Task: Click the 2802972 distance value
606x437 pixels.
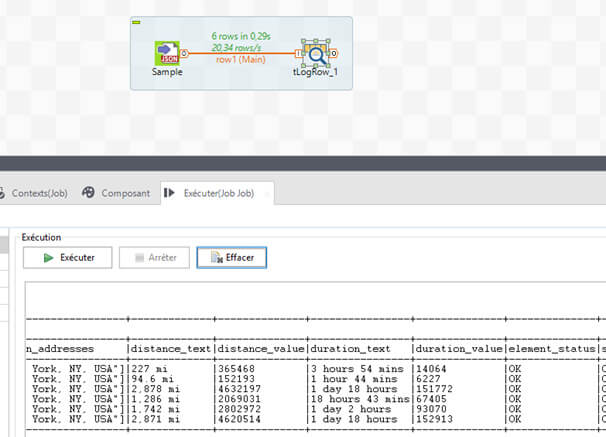Action: click(239, 409)
